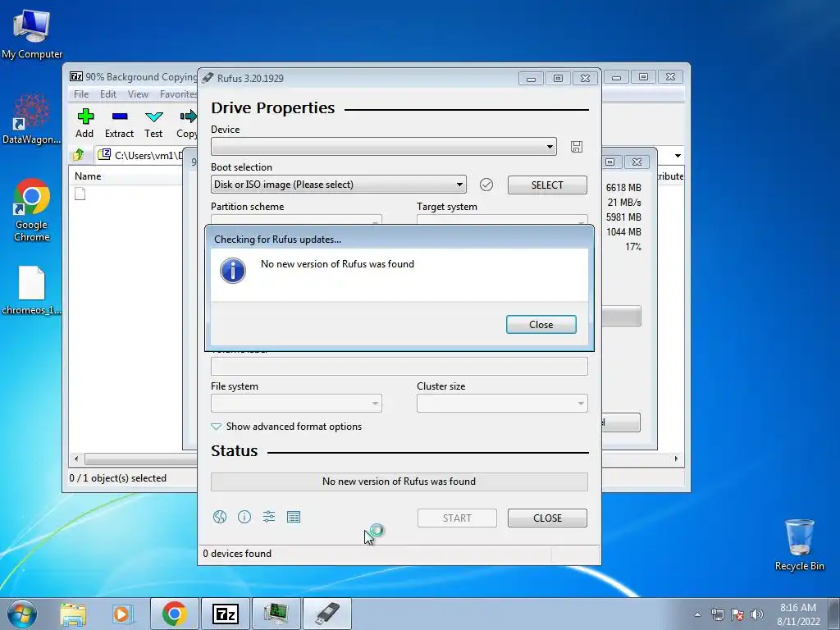Screen dimensions: 840x630
Task: Click the checksum checkmark icon beside Boot selection
Action: tap(486, 185)
